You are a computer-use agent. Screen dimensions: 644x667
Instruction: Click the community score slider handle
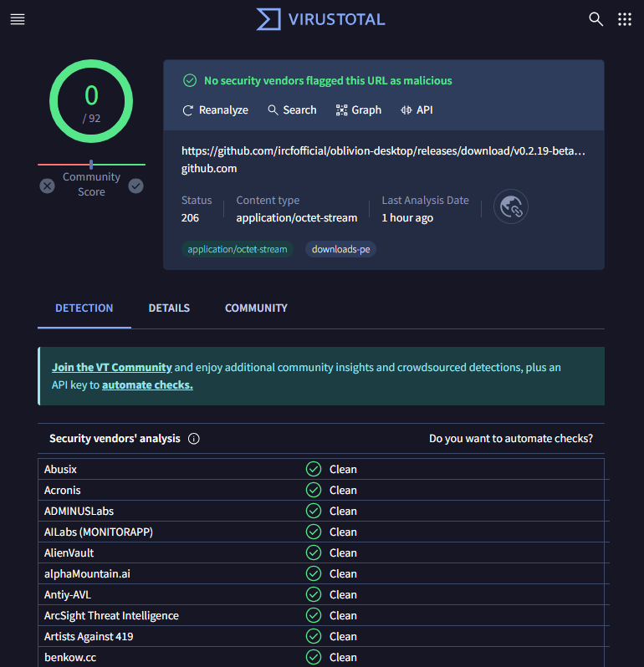(x=91, y=164)
